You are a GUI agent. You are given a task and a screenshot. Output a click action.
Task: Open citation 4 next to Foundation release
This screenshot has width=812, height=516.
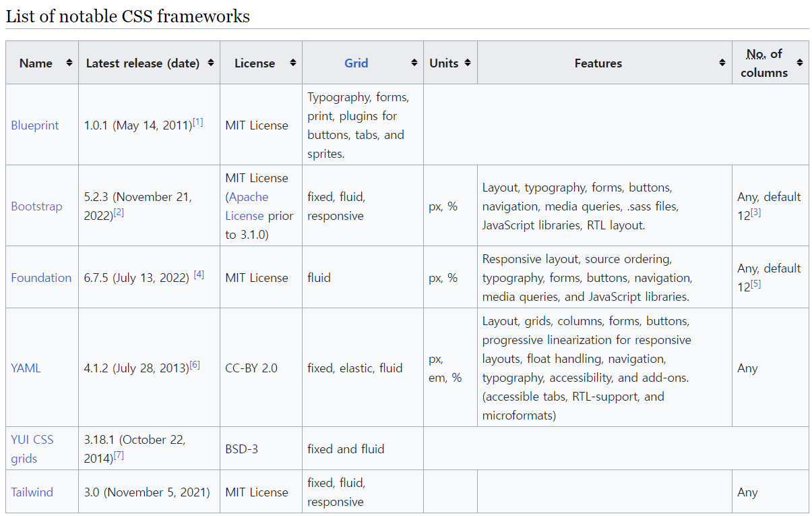click(199, 275)
